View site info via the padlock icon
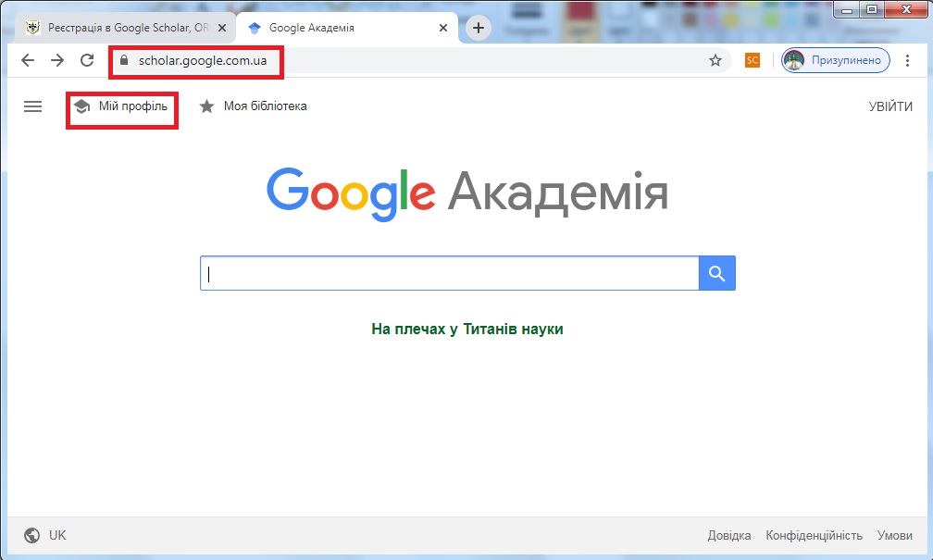The image size is (933, 560). [x=124, y=60]
